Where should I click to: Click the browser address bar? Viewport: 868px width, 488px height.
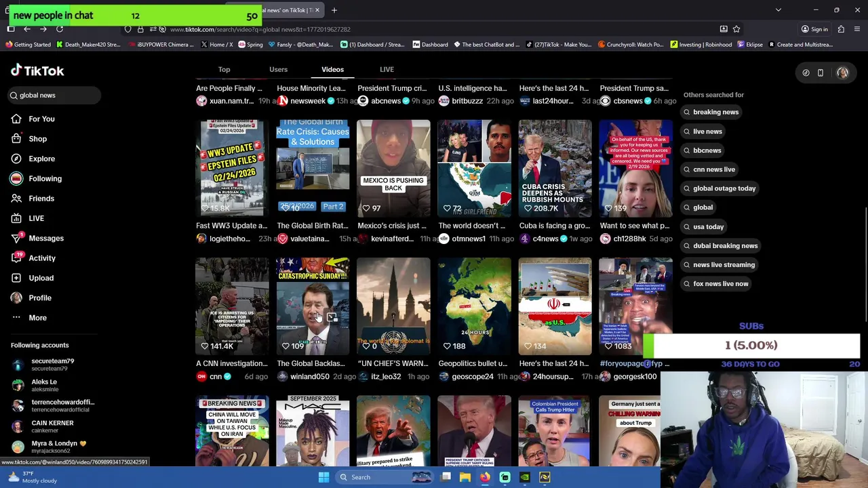pos(434,29)
